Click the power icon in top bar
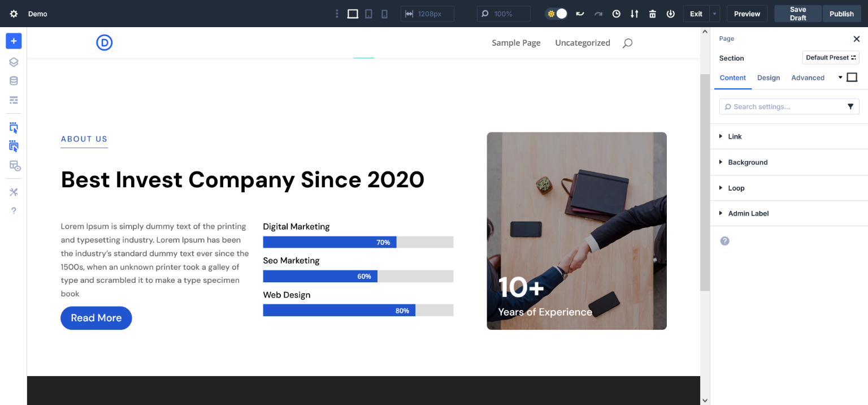Screen dimensions: 868x405 671,14
